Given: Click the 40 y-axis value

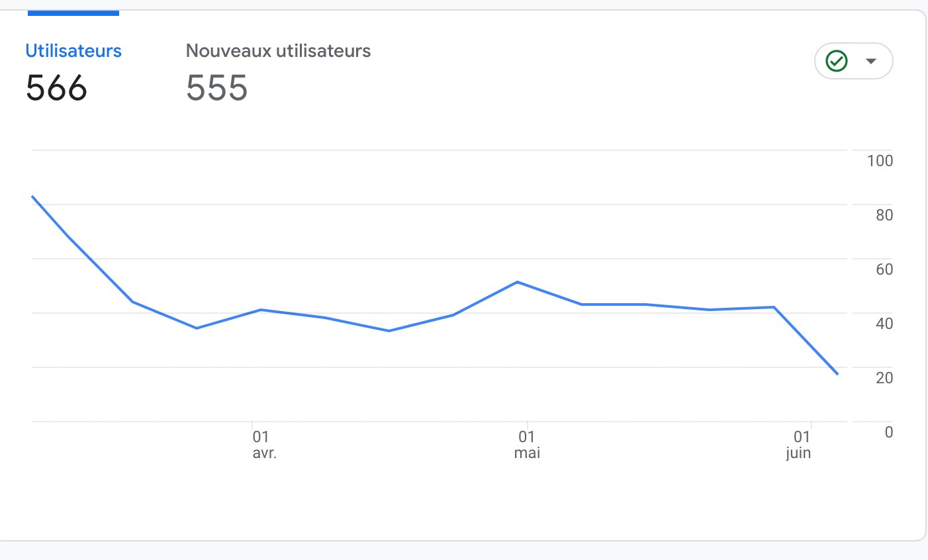Looking at the screenshot, I should click(884, 324).
